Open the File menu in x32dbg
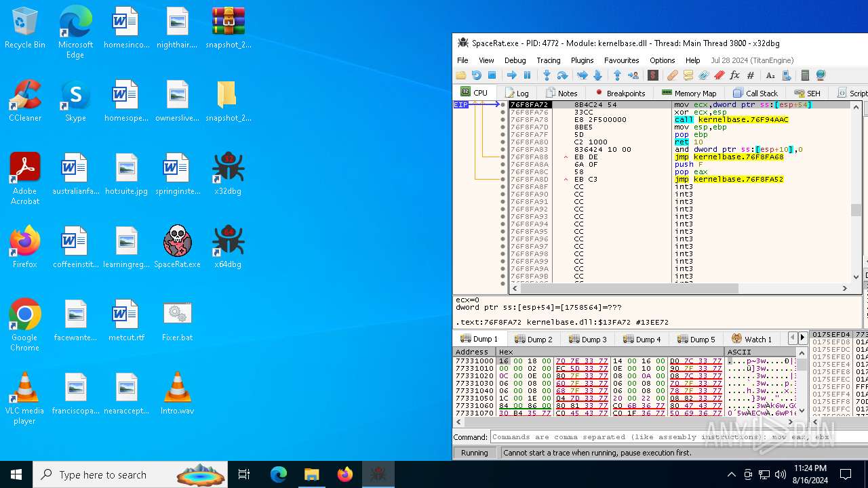Image resolution: width=868 pixels, height=488 pixels. (x=462, y=60)
